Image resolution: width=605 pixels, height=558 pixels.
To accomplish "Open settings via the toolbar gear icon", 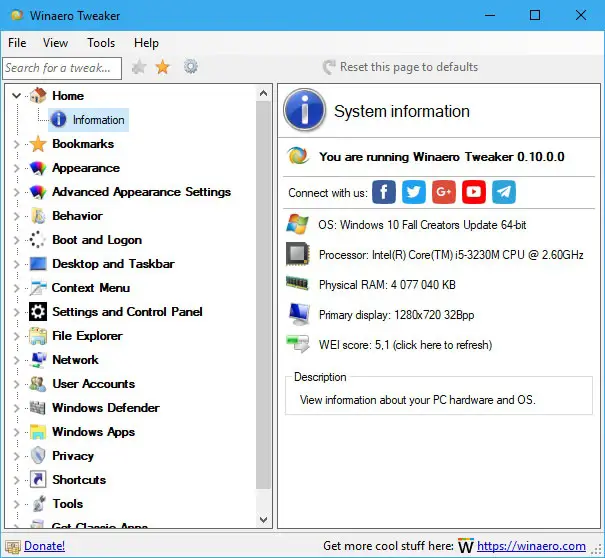I will point(191,67).
